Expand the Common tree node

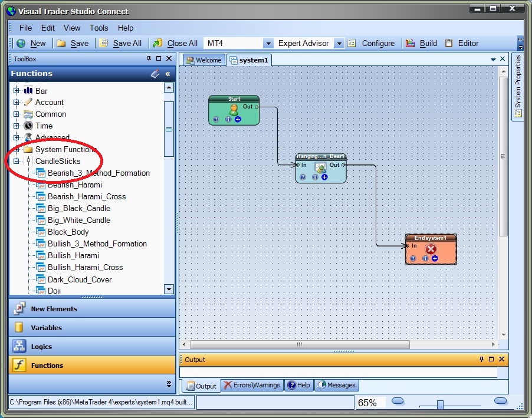(x=16, y=114)
